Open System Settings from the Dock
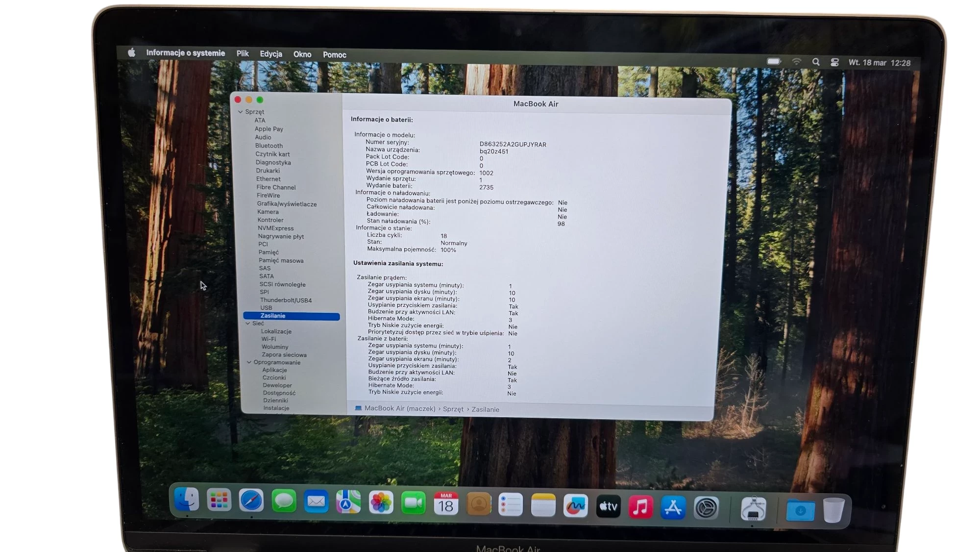The width and height of the screenshot is (980, 552). [705, 505]
